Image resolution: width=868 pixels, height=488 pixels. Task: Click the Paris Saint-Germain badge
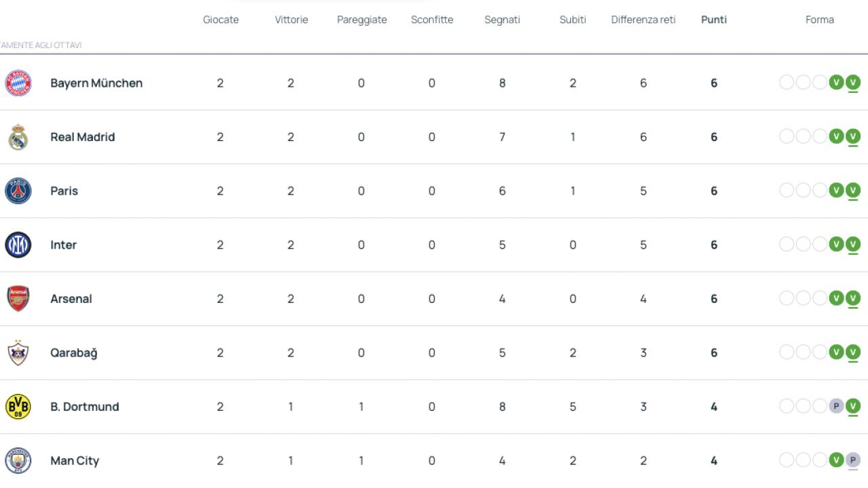[x=18, y=190]
